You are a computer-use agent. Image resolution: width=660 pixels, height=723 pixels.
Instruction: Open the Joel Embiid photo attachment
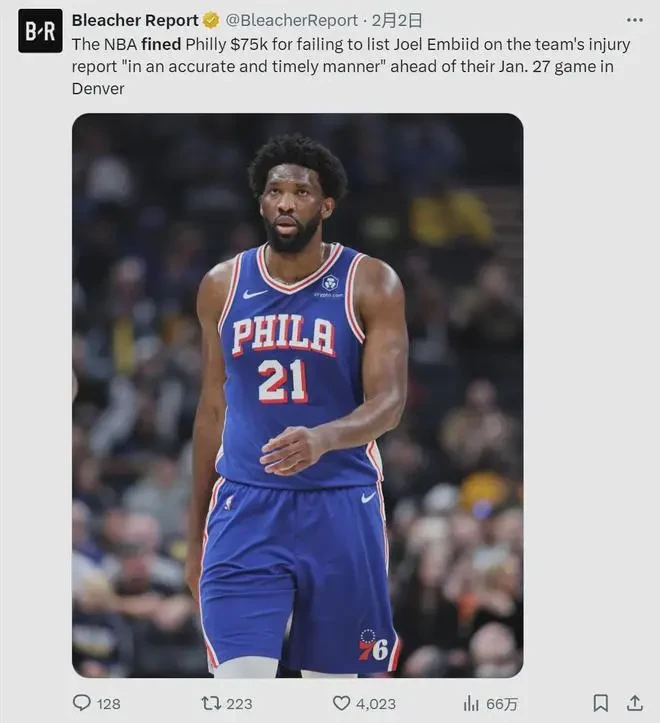[x=297, y=395]
